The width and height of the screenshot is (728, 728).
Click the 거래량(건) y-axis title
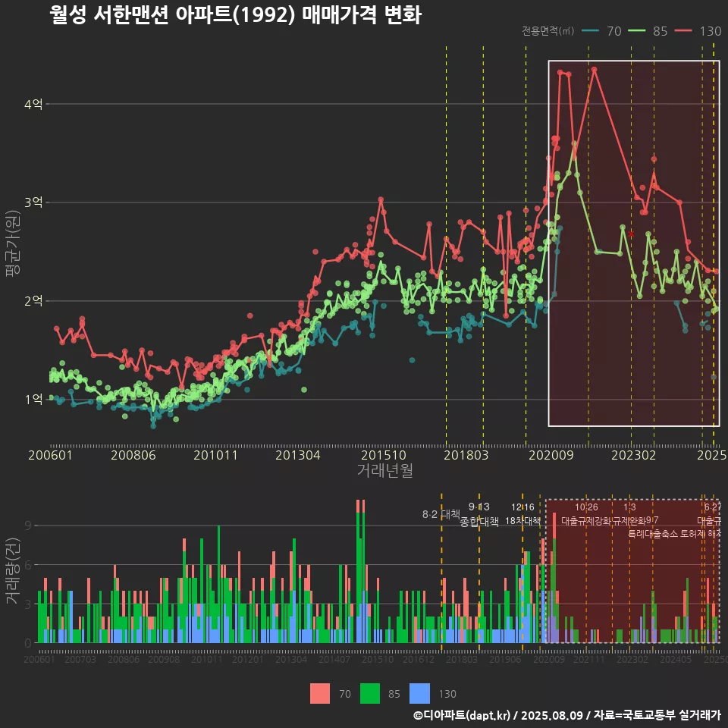[x=13, y=571]
